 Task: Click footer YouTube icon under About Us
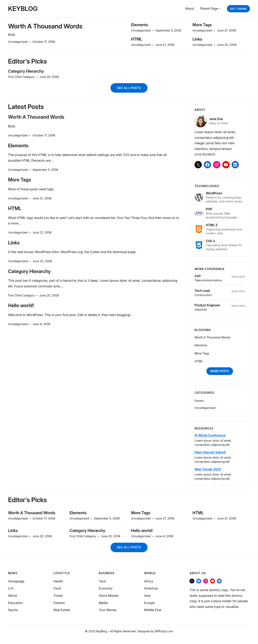tap(212, 581)
